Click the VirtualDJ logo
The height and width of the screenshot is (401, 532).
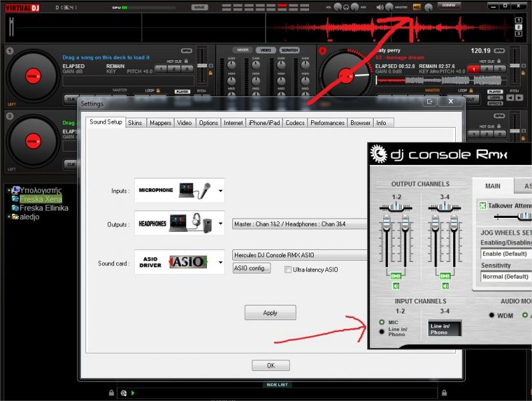22,7
